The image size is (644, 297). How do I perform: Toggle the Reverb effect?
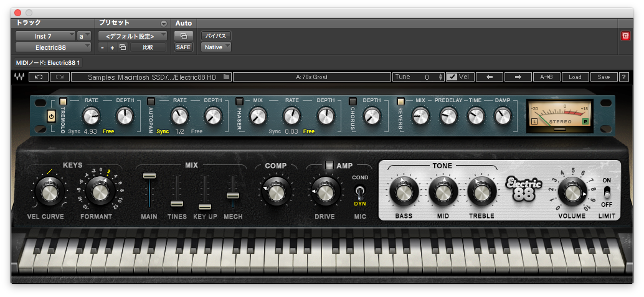400,101
